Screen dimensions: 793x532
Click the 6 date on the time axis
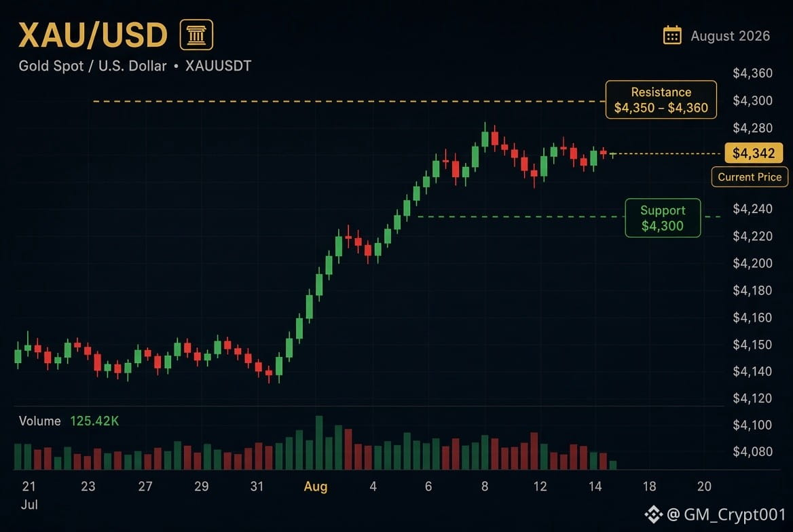(428, 487)
